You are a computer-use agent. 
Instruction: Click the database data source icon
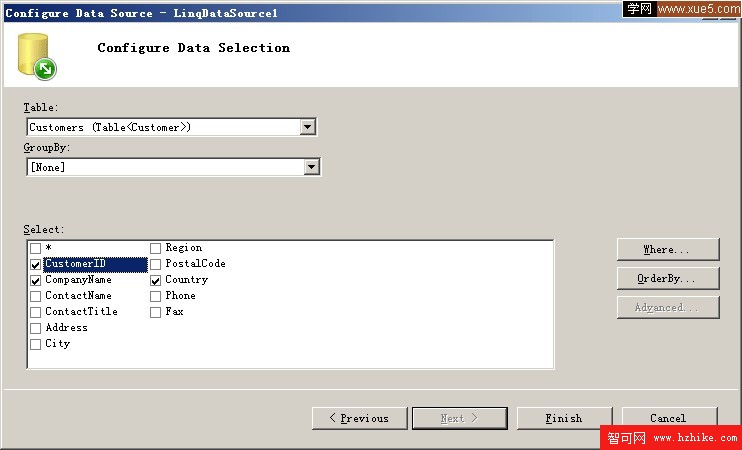(37, 56)
